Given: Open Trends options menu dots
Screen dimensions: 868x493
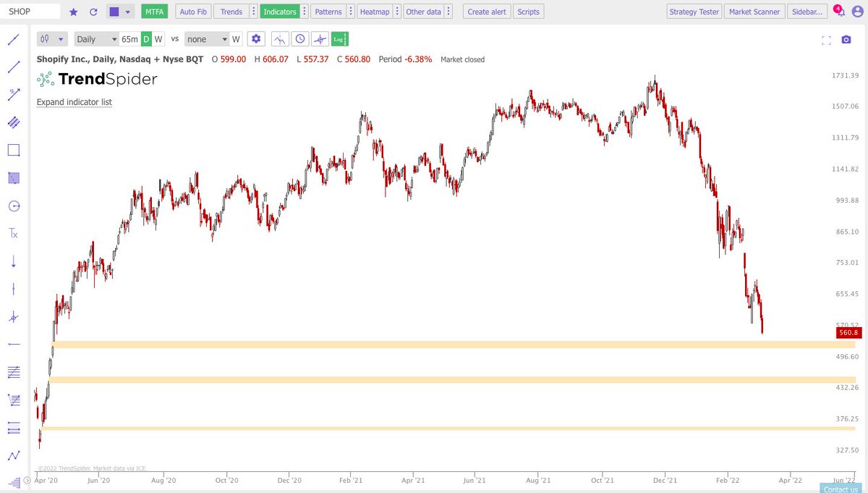Looking at the screenshot, I should (x=252, y=12).
